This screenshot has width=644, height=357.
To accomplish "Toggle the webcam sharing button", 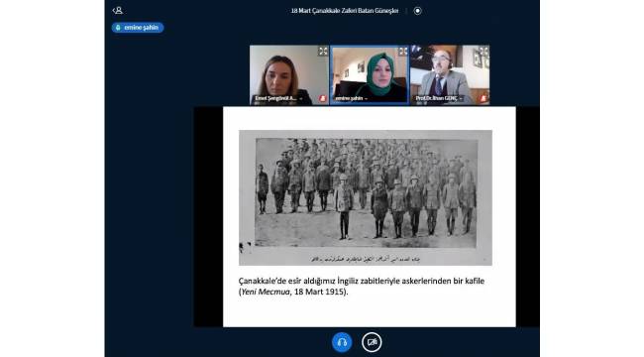I will tap(372, 342).
